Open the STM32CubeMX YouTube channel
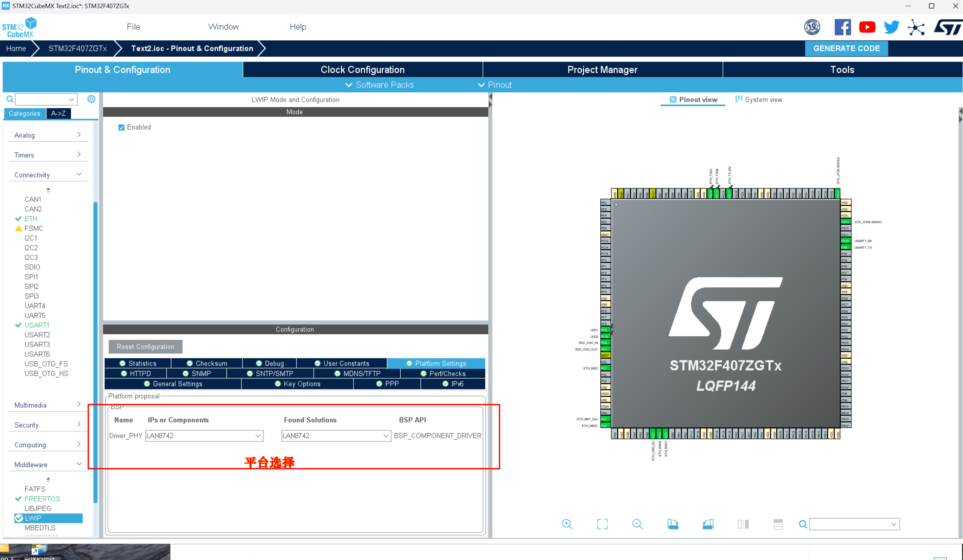This screenshot has height=560, width=963. (x=867, y=27)
